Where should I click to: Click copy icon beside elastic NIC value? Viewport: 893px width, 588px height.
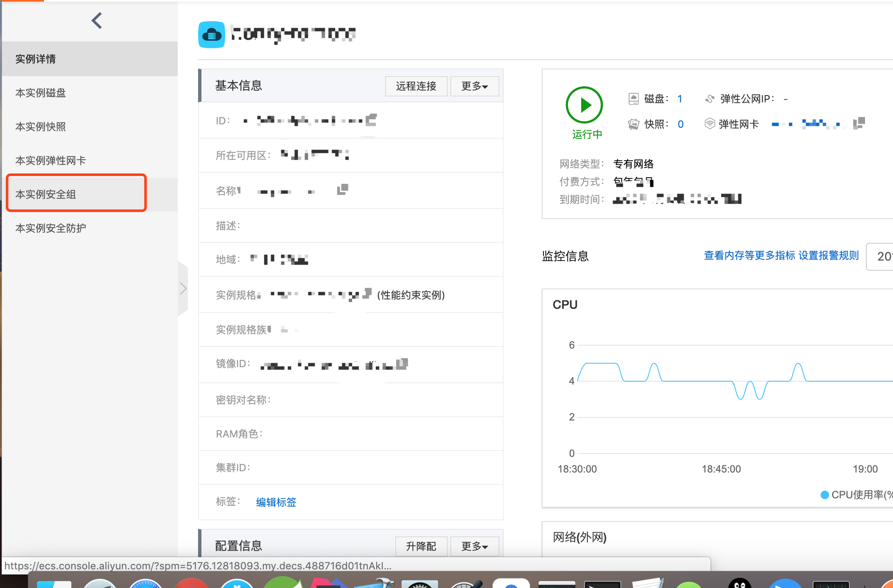point(859,123)
